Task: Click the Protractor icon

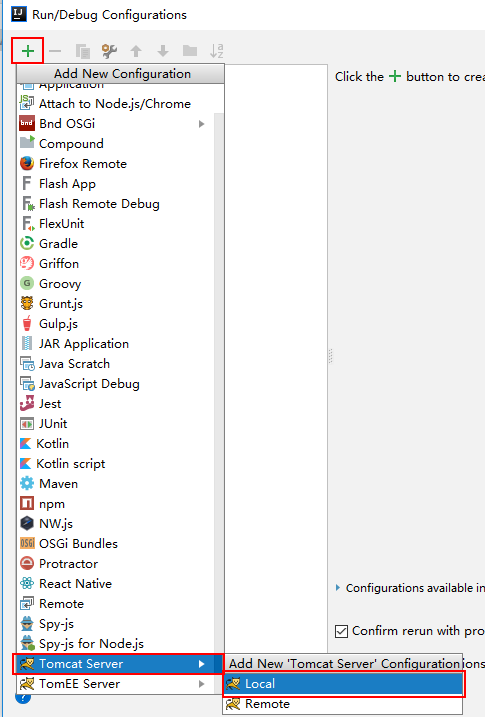Action: pos(27,563)
